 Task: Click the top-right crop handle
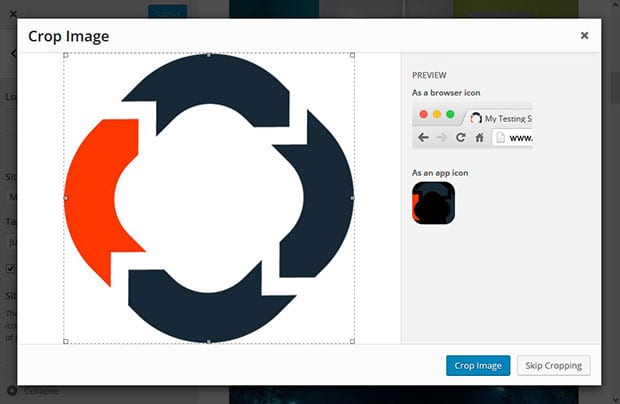point(352,55)
